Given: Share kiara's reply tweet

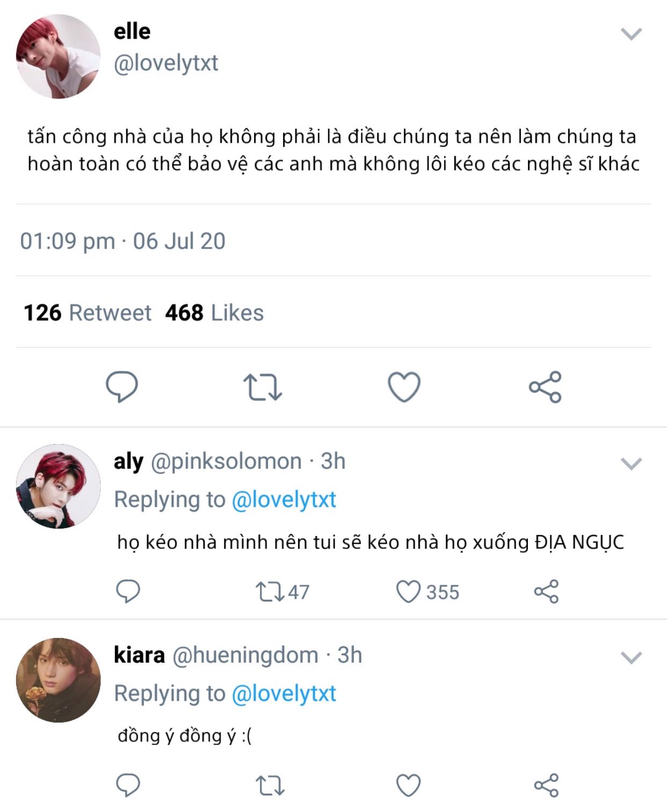Looking at the screenshot, I should pyautogui.click(x=546, y=786).
